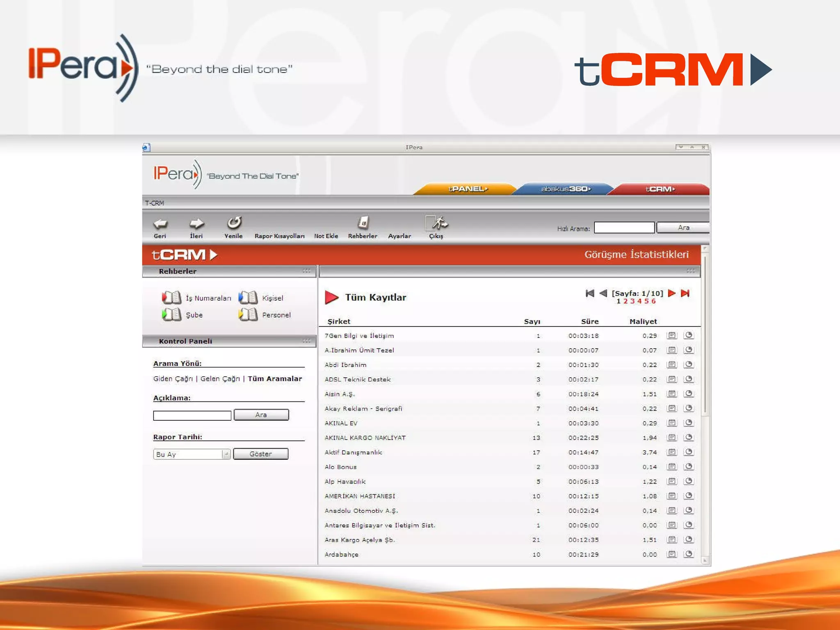Open the pie chart icon for Aktif Danışmanlık
The width and height of the screenshot is (840, 630).
(x=689, y=452)
